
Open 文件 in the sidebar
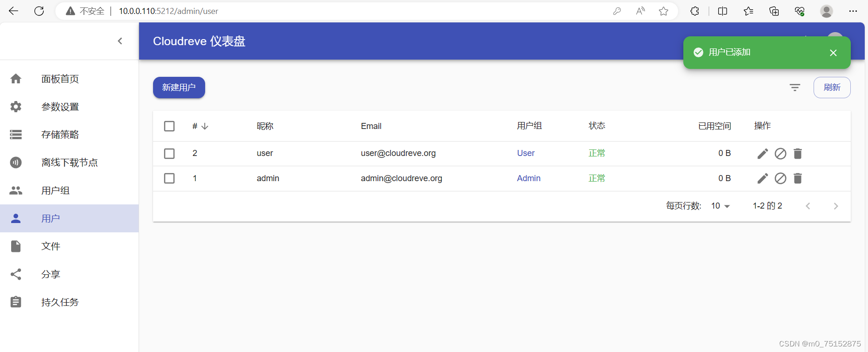pos(69,246)
